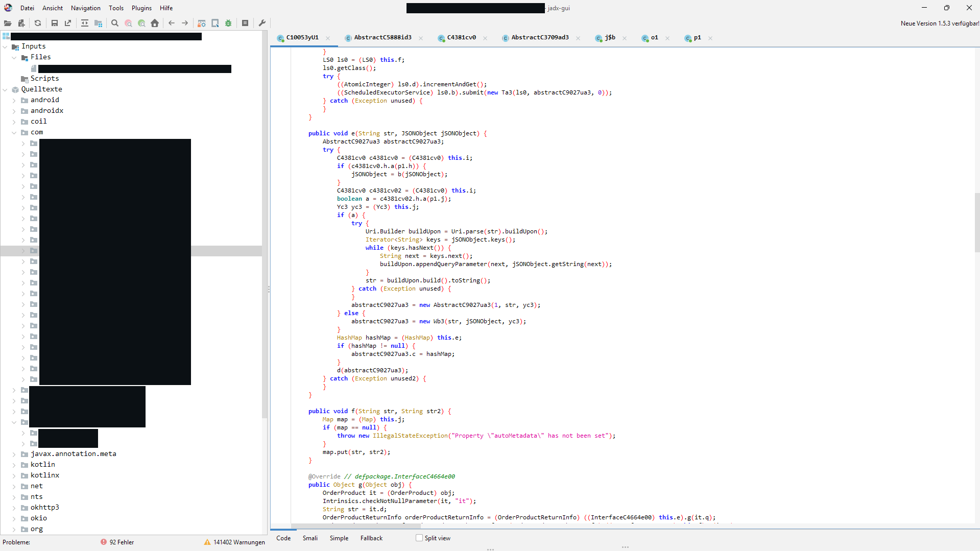Expand the okhttp3 package
The width and height of the screenshot is (980, 551).
click(x=14, y=507)
